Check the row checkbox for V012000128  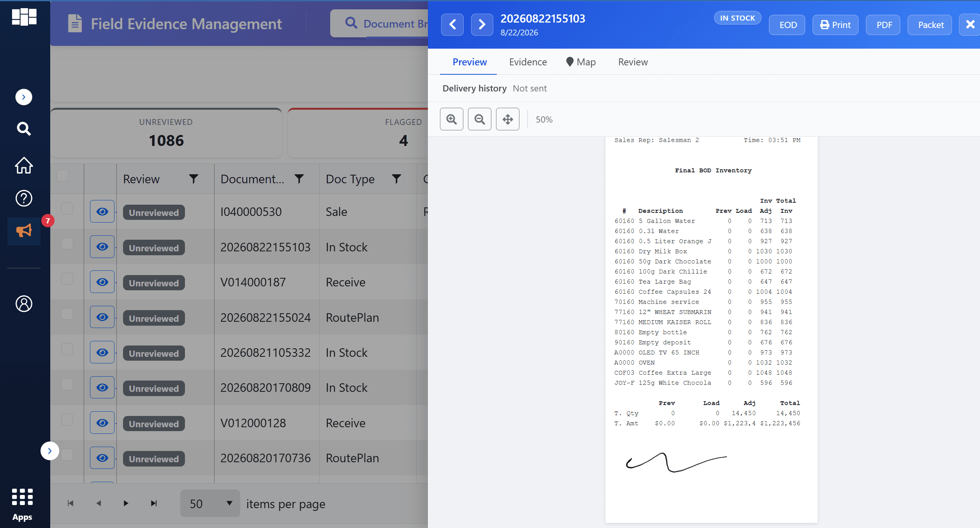[x=67, y=420]
